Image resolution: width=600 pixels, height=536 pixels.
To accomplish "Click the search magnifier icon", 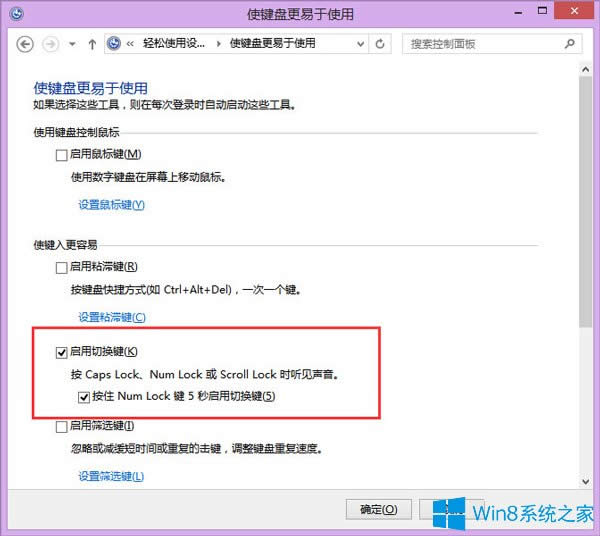I will [569, 44].
